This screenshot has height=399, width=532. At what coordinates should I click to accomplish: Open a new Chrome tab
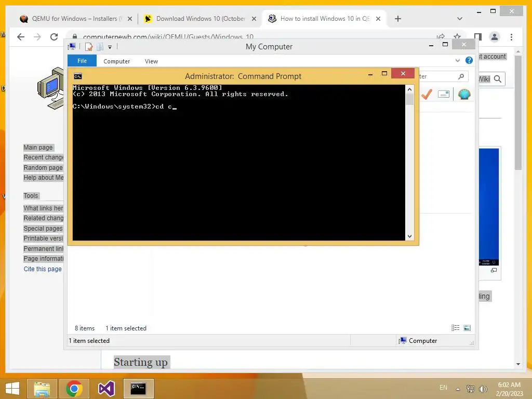(398, 19)
